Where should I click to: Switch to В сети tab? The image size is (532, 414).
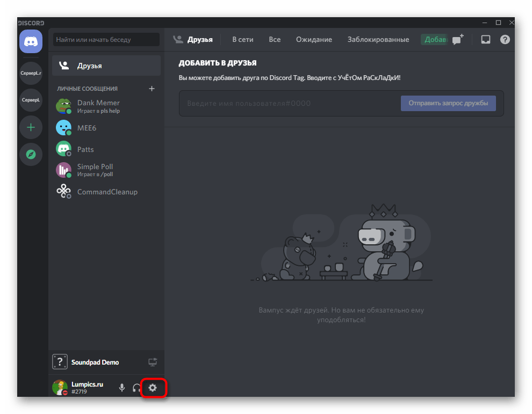[x=242, y=39]
